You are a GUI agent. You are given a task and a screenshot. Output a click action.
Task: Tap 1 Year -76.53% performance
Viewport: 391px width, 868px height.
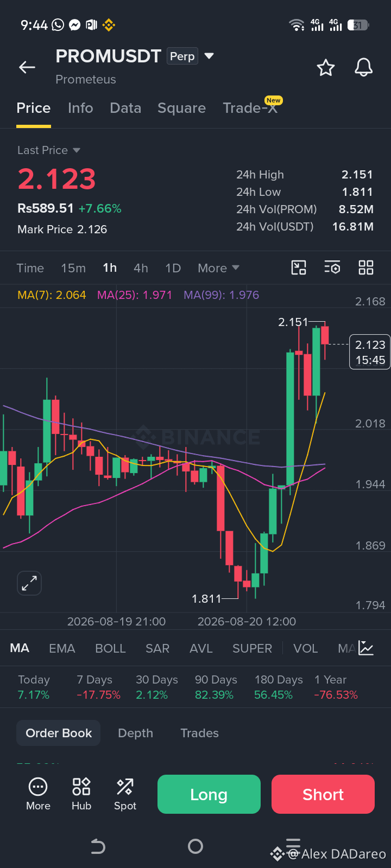click(336, 687)
